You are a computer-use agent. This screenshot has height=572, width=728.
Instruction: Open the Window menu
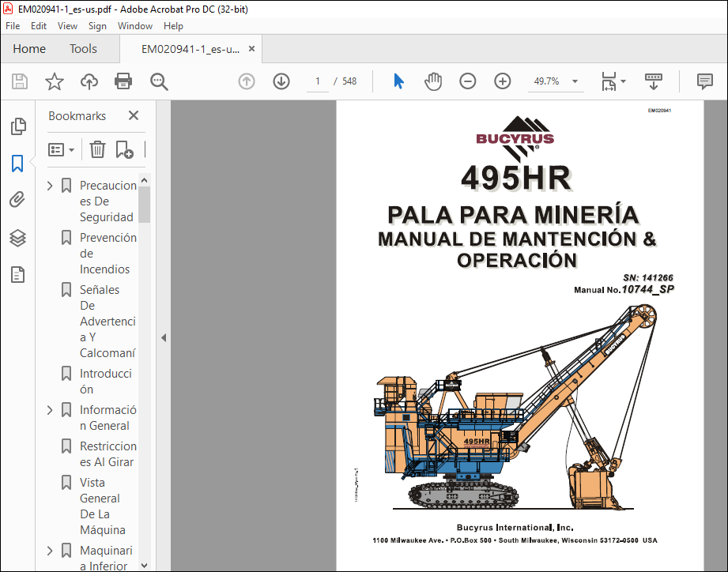[135, 26]
